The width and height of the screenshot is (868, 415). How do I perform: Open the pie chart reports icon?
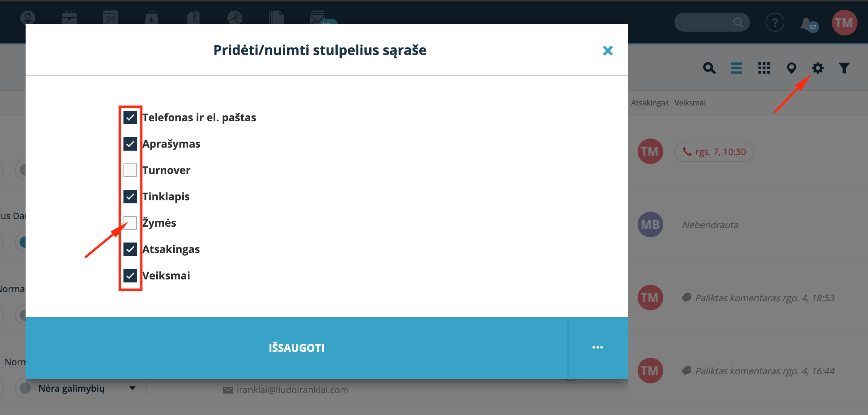(x=235, y=17)
